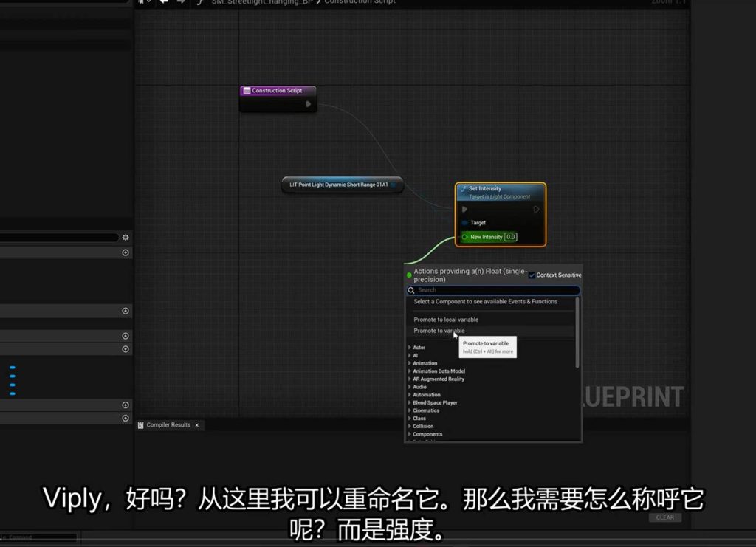Expand the Animation Data Model category
Viewport: 756px width, 547px height.
pos(410,371)
